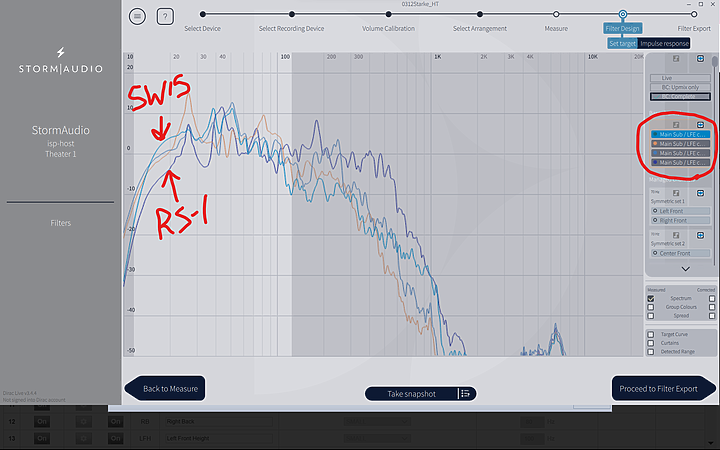
Task: Select the BC: Complete slot
Action: [680, 96]
